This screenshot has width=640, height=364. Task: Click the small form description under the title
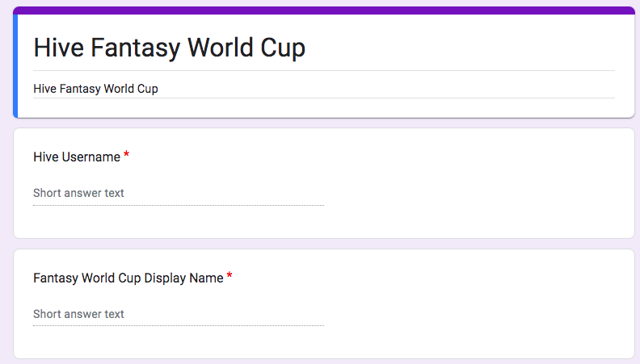coord(95,89)
